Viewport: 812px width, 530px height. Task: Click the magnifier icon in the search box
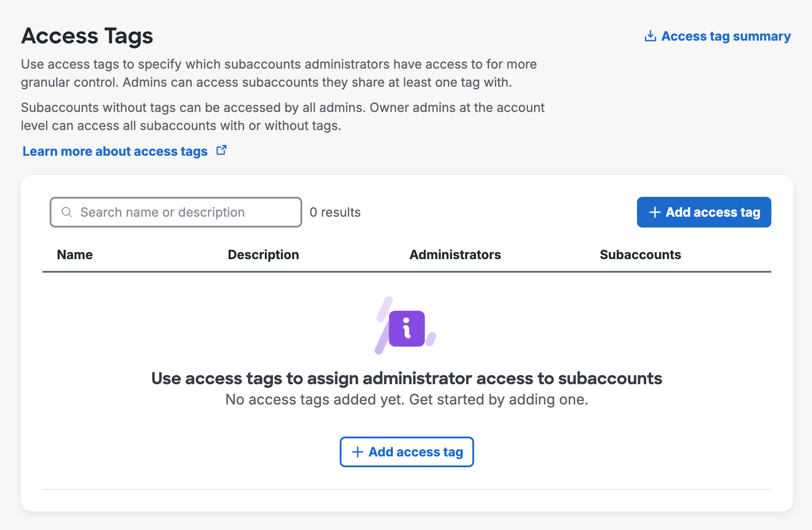pyautogui.click(x=67, y=212)
